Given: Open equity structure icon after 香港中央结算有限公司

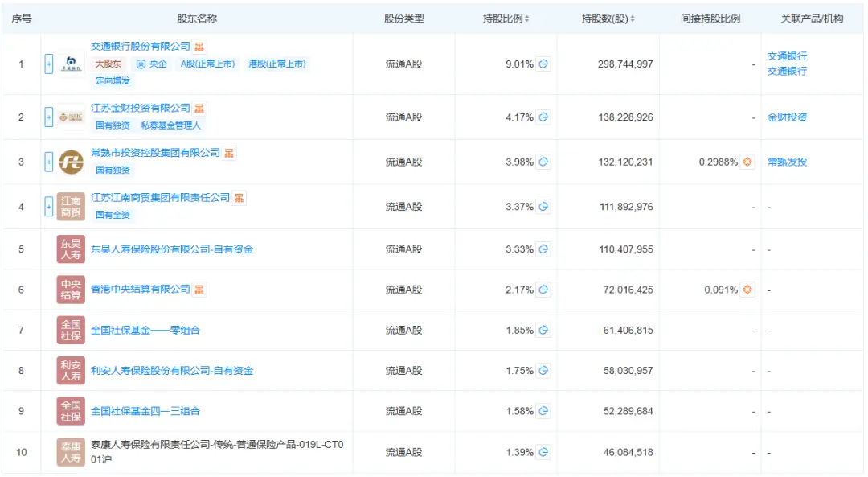Looking at the screenshot, I should (x=199, y=290).
